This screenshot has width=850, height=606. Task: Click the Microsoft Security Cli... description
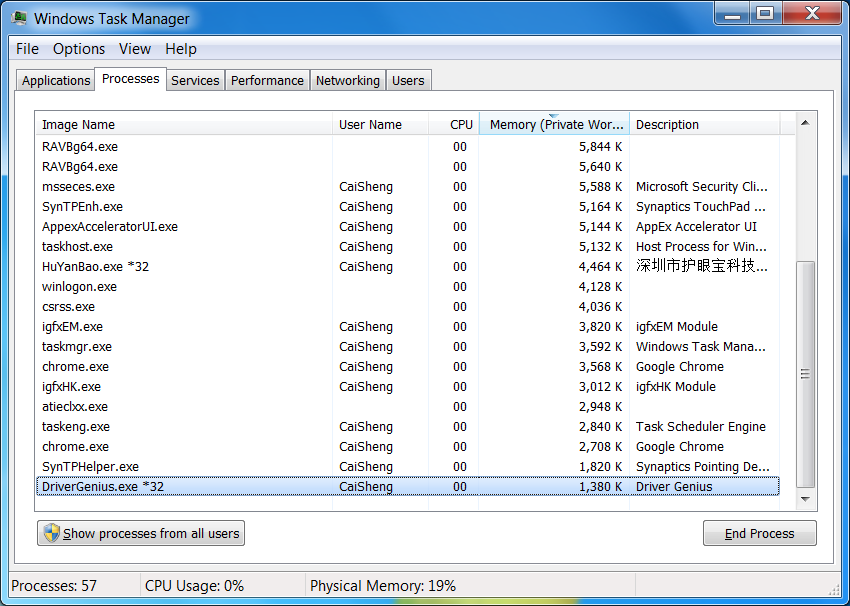point(701,186)
